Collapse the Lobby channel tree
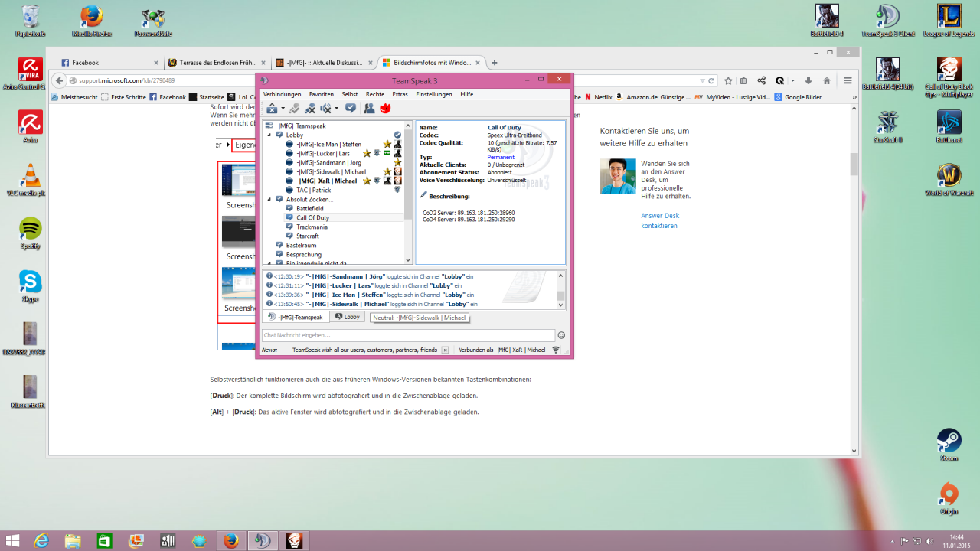 click(x=269, y=135)
